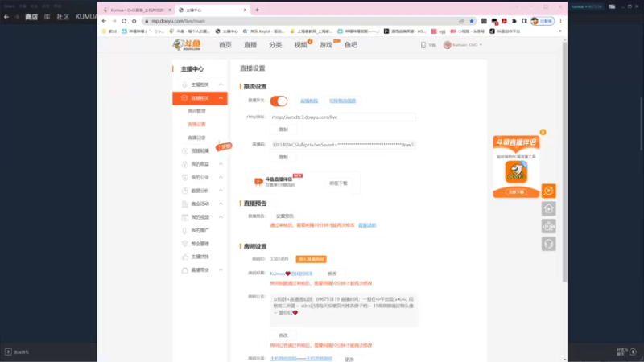Open 视频 in Douyu navigation
The image size is (644, 362).
pos(300,45)
